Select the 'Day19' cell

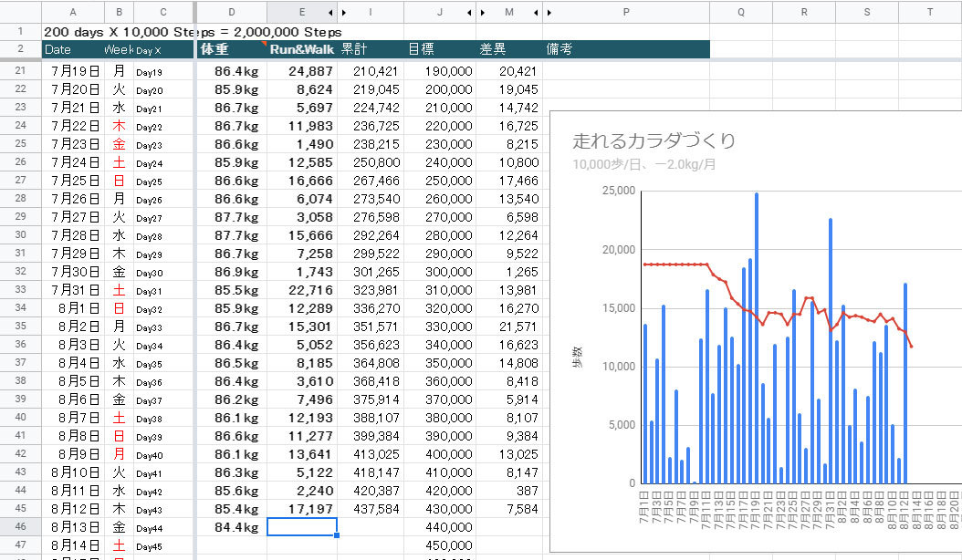coord(163,71)
